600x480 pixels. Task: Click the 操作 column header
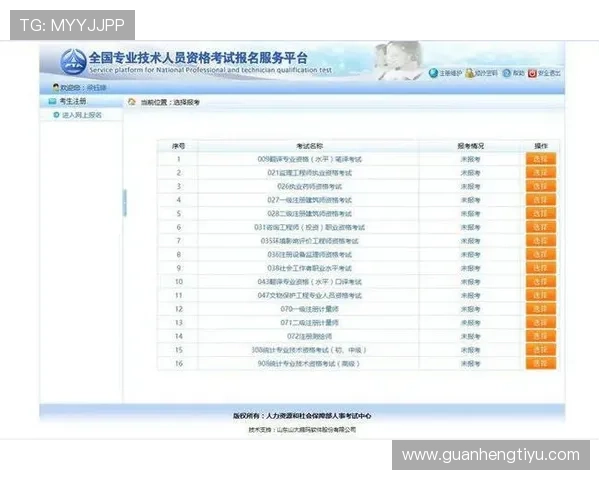pos(541,146)
